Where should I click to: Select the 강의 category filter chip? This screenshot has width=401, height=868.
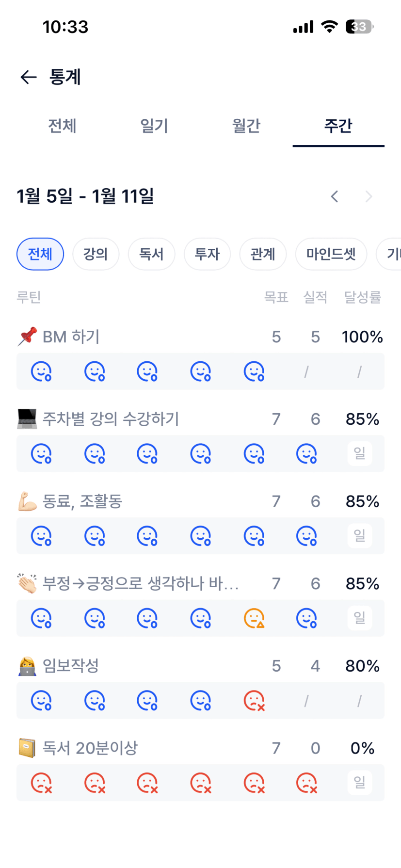[96, 254]
